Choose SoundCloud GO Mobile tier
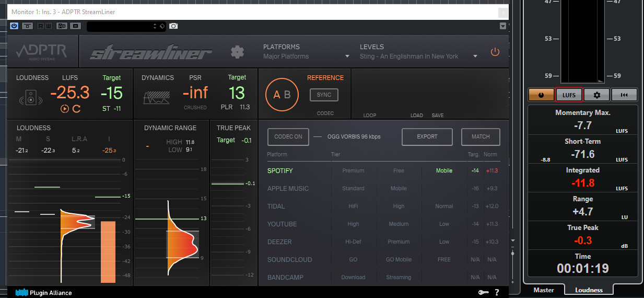 click(399, 259)
